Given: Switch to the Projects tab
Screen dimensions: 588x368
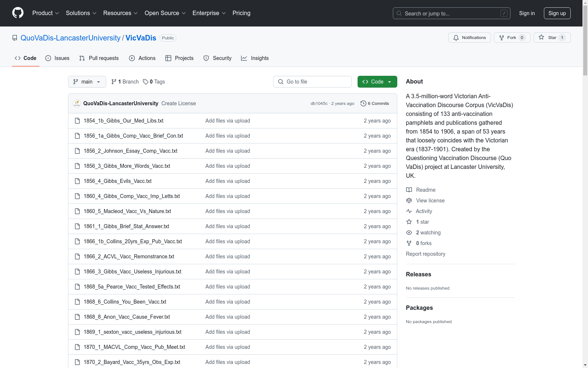Looking at the screenshot, I should click(179, 58).
